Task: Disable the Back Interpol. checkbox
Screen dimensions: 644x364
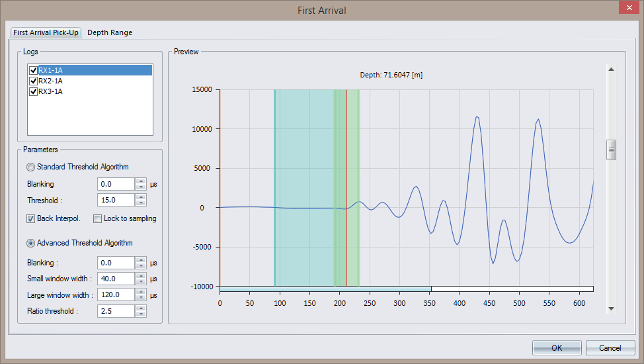Action: tap(31, 218)
